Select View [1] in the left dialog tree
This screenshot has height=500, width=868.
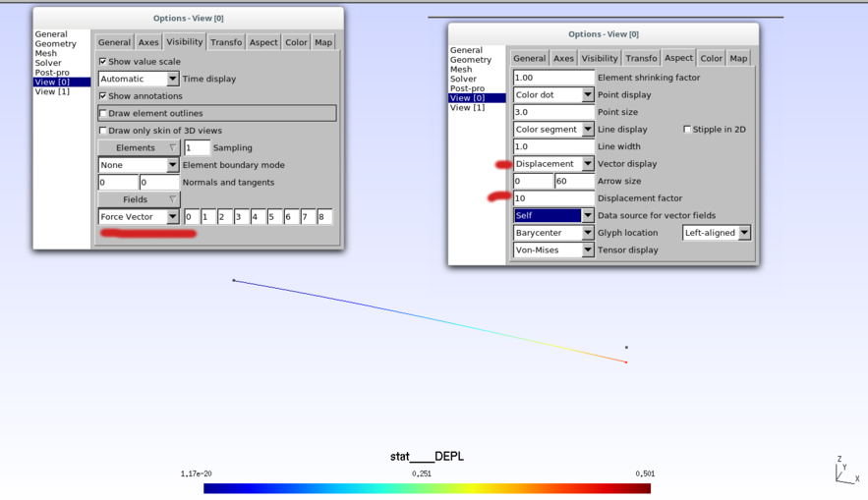pos(52,91)
